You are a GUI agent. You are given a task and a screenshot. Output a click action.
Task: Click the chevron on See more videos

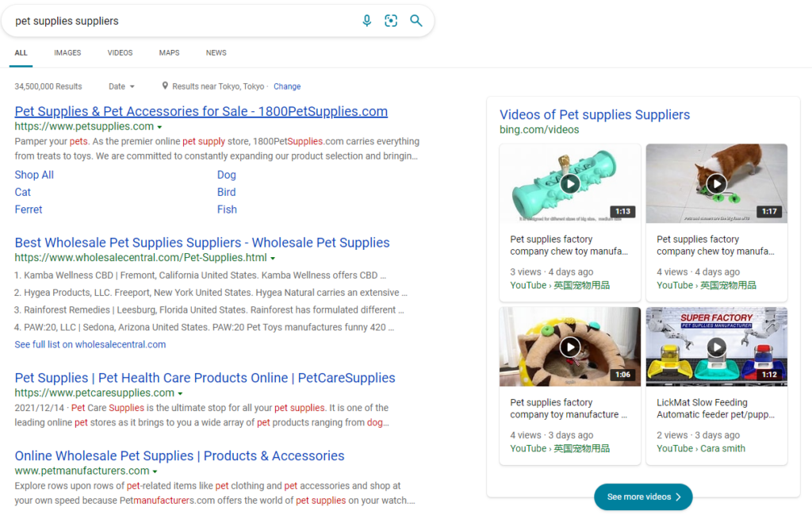coord(678,497)
